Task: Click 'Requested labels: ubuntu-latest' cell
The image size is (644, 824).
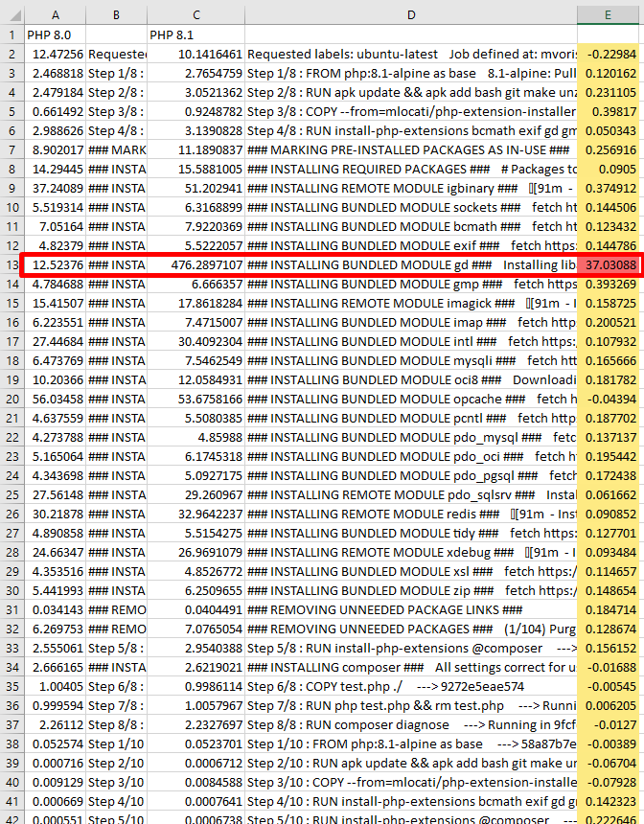Action: tap(411, 54)
